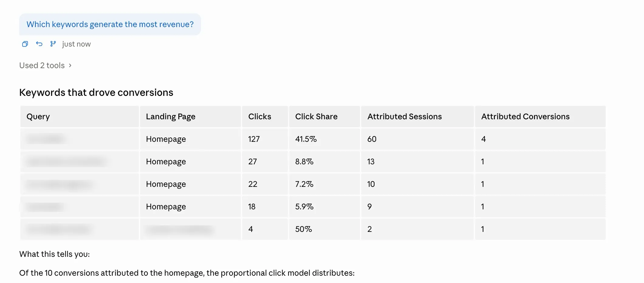Select the Query column header
644x283 pixels.
pos(38,117)
